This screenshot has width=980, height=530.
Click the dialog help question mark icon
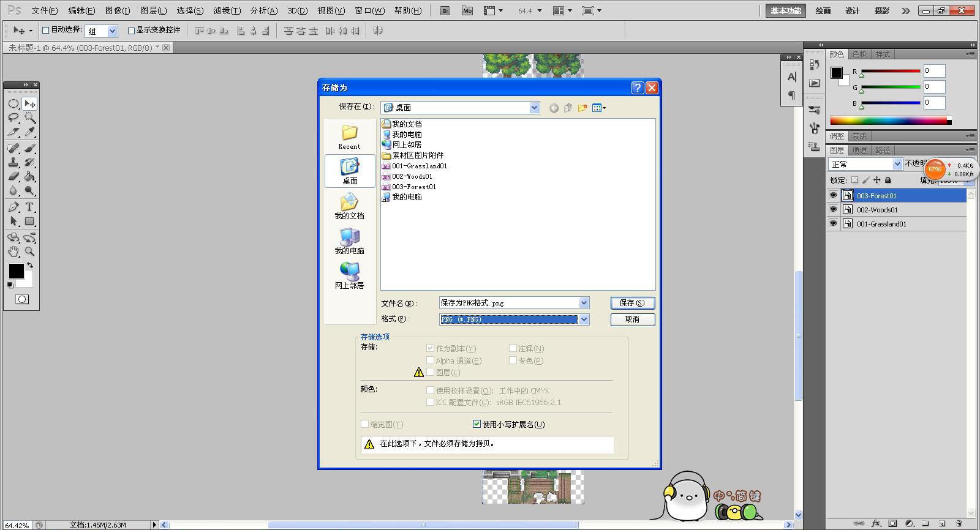638,88
